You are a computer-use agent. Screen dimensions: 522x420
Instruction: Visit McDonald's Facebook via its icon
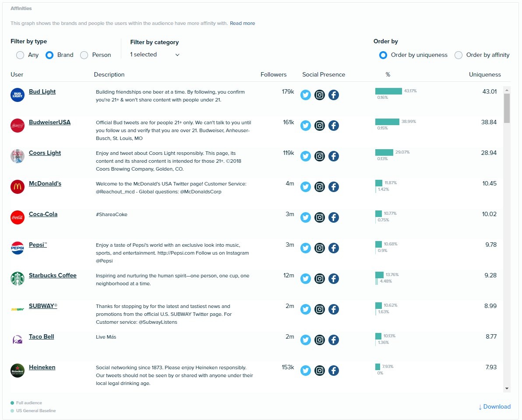pyautogui.click(x=334, y=186)
